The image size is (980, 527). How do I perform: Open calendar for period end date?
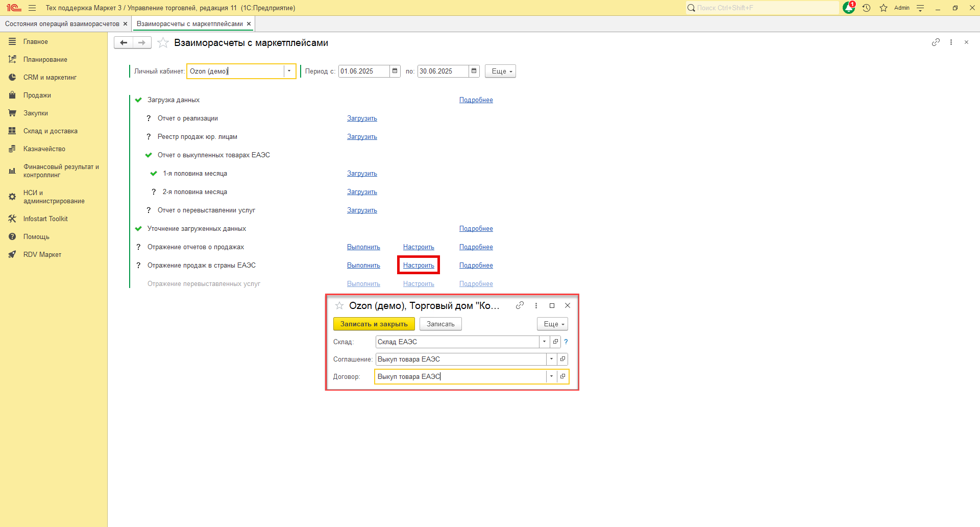474,71
